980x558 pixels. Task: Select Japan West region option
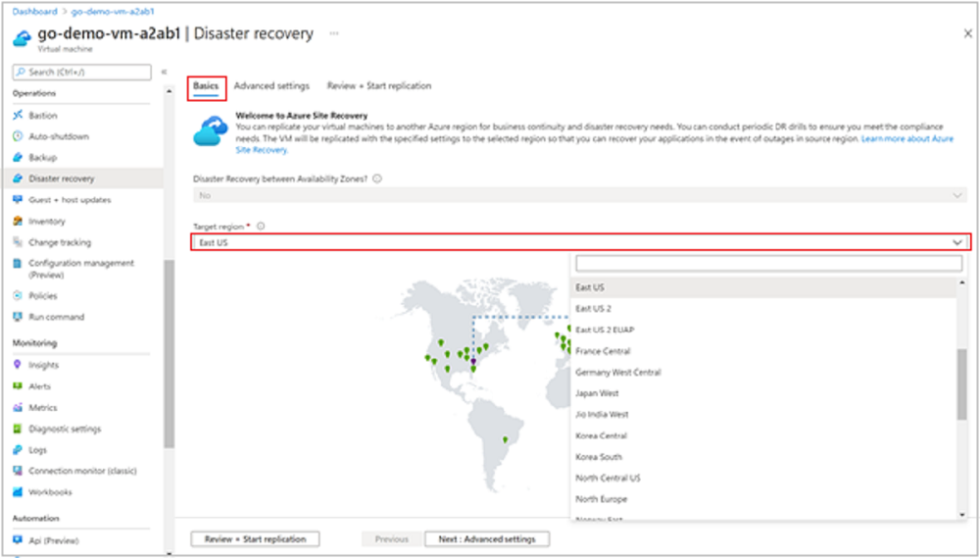coord(763,393)
